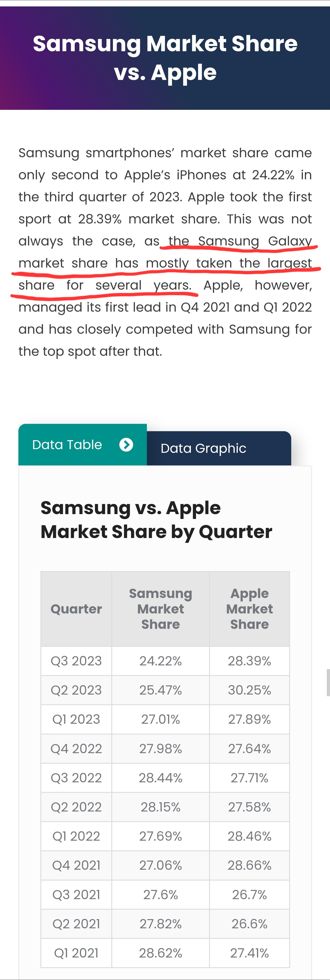
Task: Select the 24.22% Samsung cell in table
Action: click(x=160, y=661)
